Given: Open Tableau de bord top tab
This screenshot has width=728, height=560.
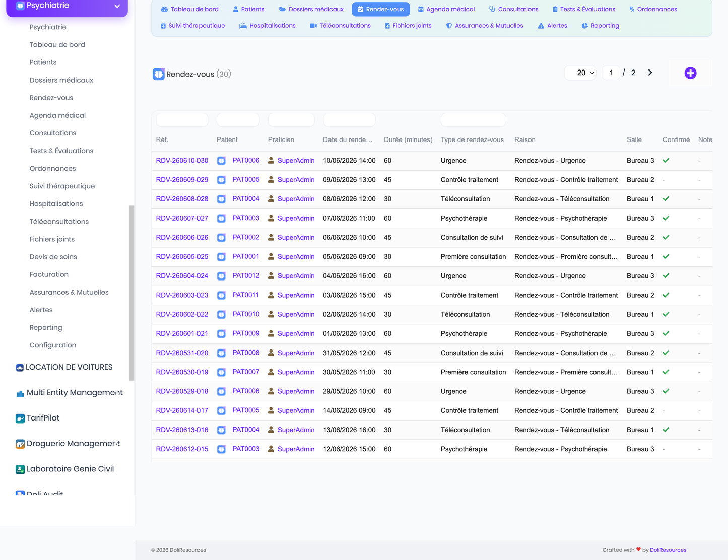Looking at the screenshot, I should pos(189,9).
